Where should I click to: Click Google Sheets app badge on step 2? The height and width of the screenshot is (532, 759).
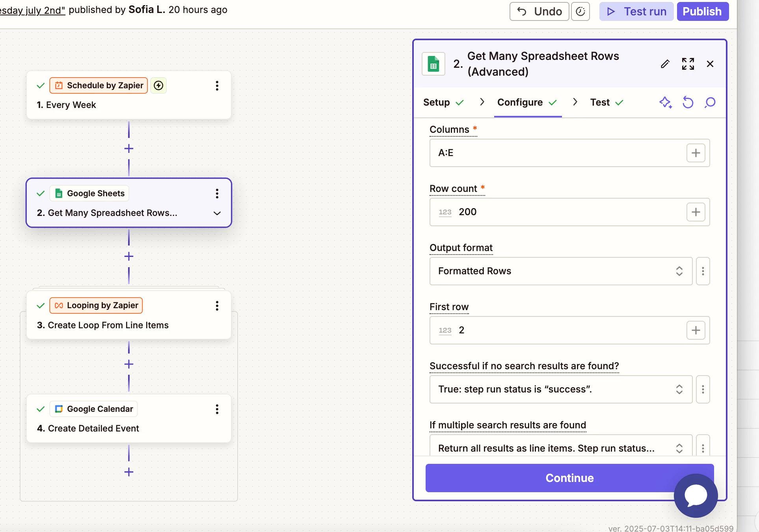click(90, 193)
